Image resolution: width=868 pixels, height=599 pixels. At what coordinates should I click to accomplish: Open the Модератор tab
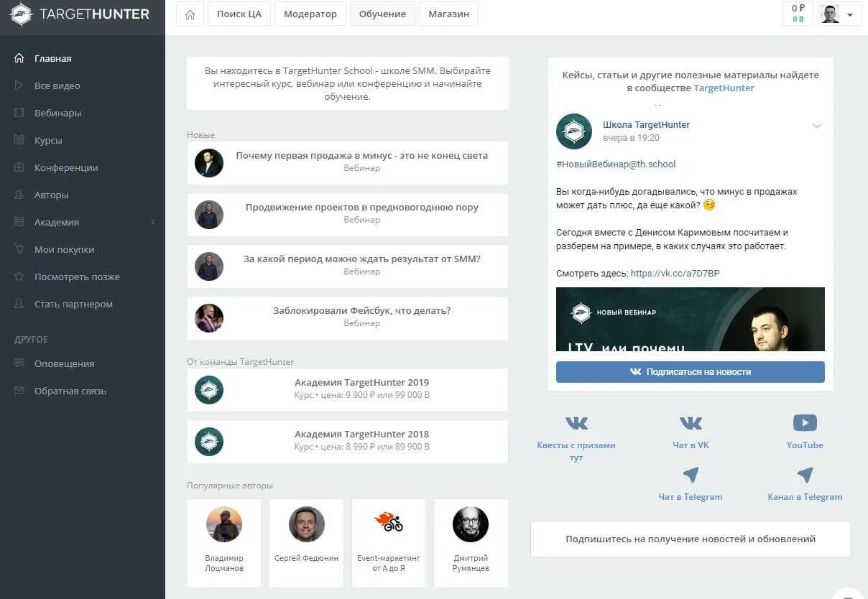click(x=310, y=14)
